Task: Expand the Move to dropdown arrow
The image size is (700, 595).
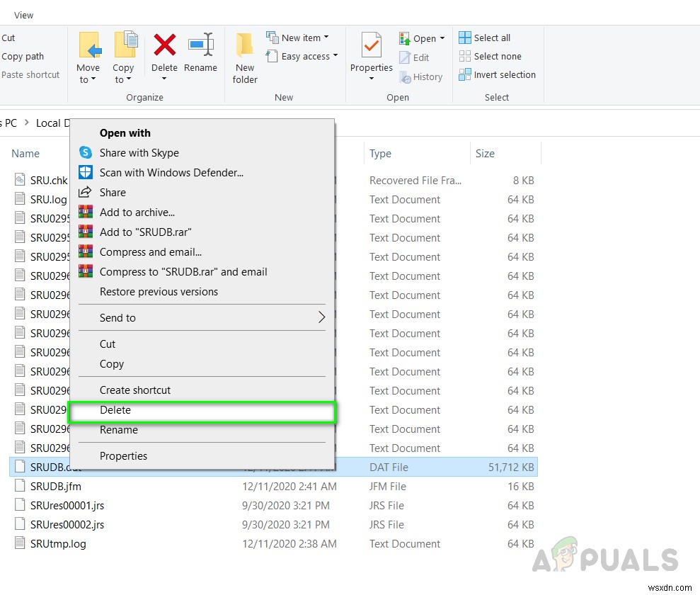Action: pos(93,79)
